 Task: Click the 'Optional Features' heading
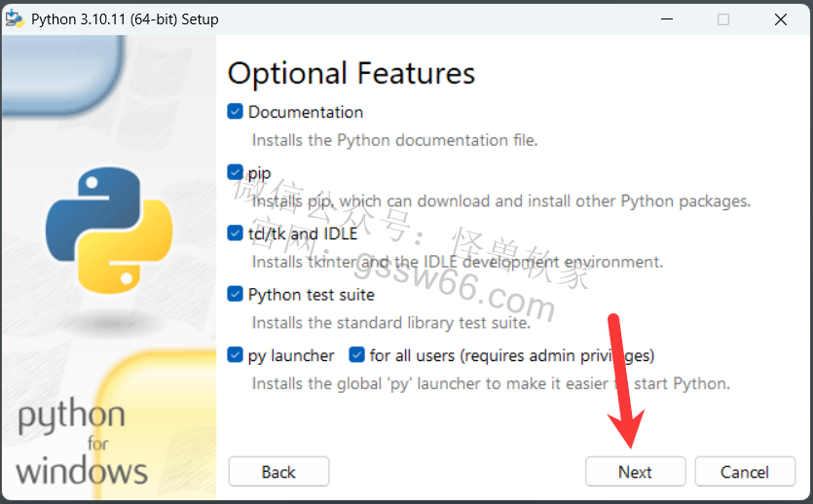pyautogui.click(x=351, y=74)
